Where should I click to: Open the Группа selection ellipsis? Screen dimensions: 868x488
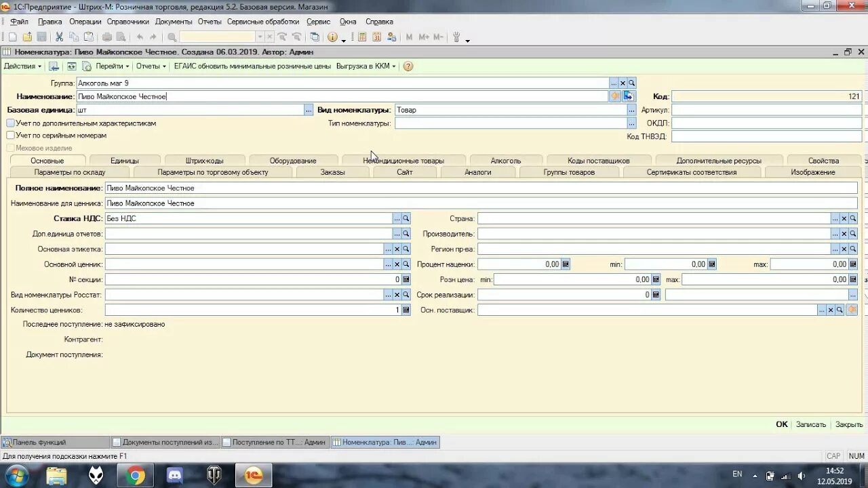[614, 83]
